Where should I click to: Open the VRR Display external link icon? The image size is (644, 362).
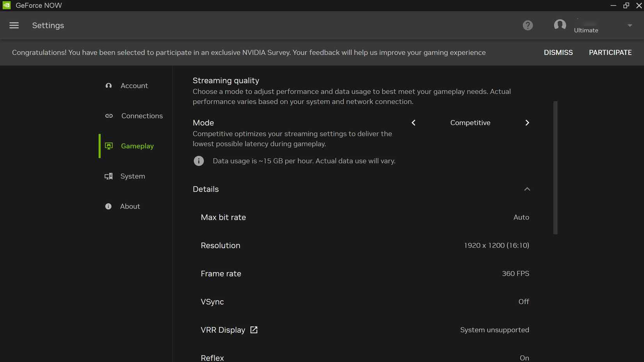point(254,330)
